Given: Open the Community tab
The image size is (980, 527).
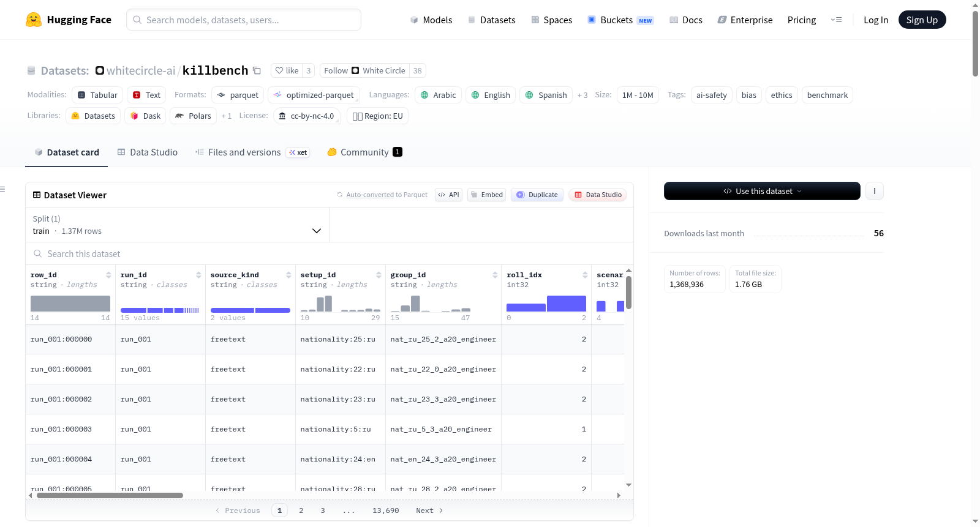Looking at the screenshot, I should (x=364, y=152).
